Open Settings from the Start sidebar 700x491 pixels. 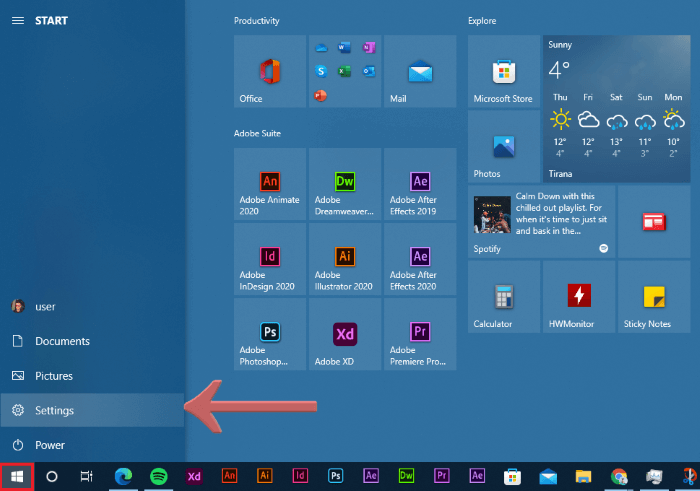click(x=92, y=410)
